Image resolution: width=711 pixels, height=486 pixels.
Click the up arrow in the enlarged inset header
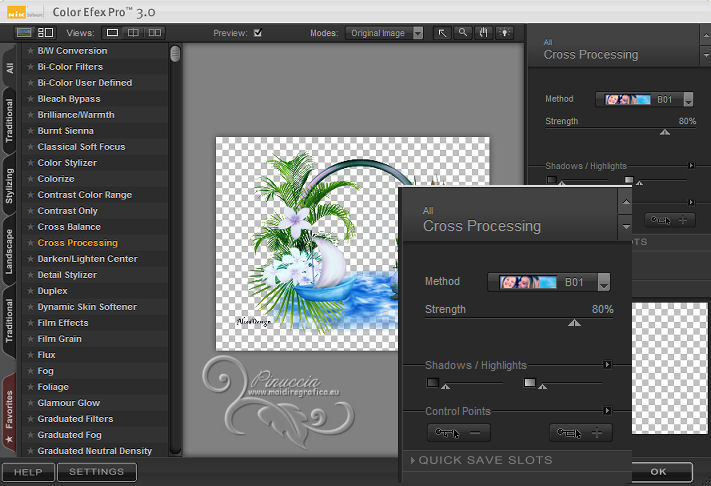coord(626,202)
